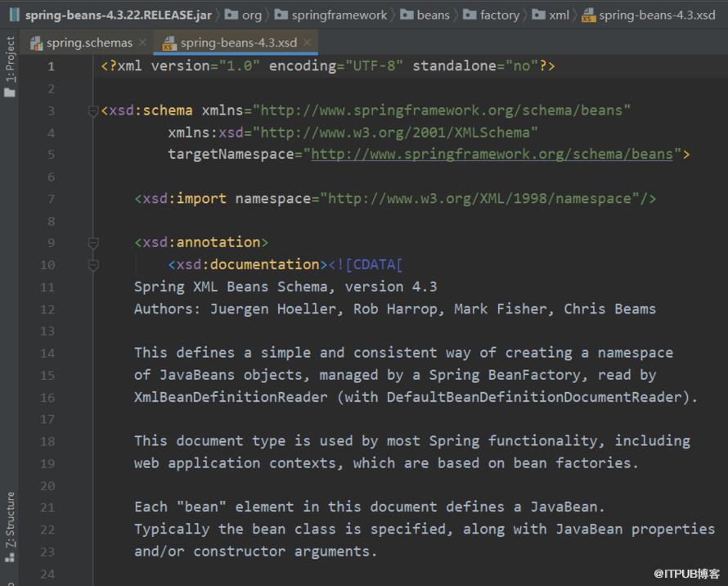This screenshot has height=586, width=728.
Task: Open the Z: Structure side panel tab
Action: click(10, 520)
